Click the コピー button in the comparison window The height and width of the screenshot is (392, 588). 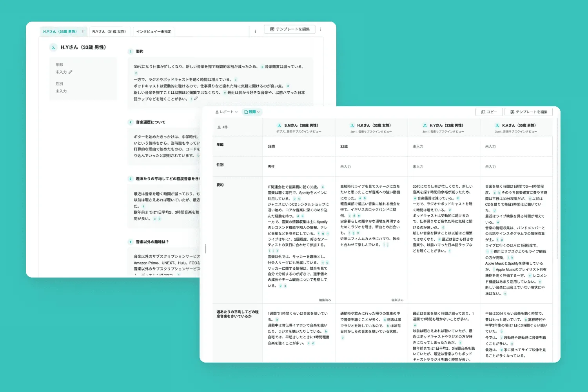click(x=489, y=112)
